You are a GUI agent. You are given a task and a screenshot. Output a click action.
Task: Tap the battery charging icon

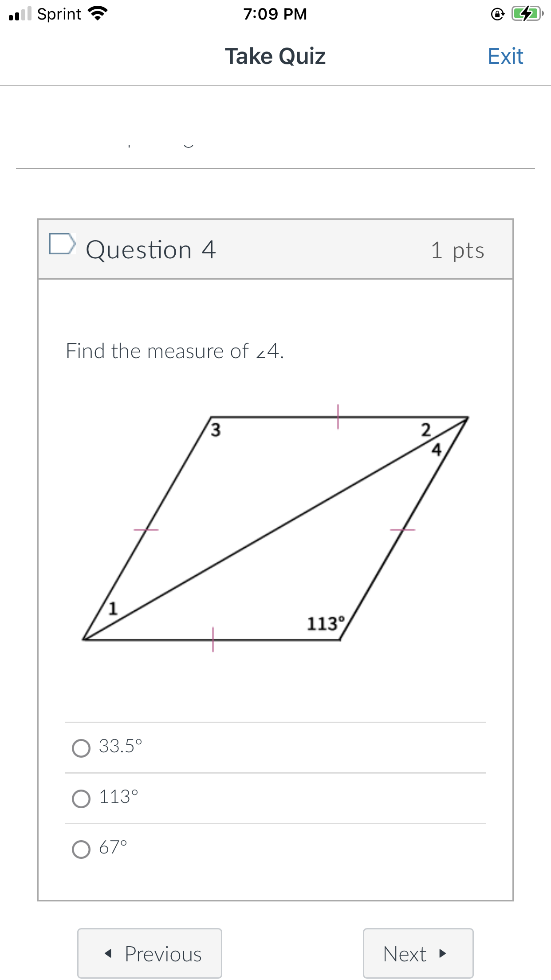pos(526,13)
